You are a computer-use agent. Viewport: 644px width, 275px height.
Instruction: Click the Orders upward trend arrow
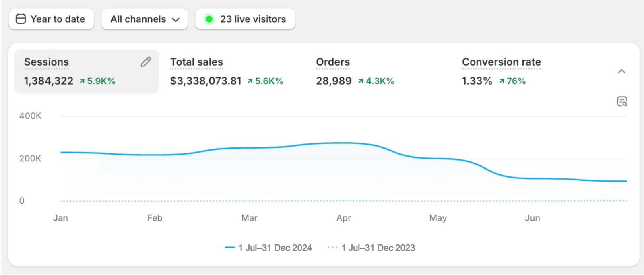coord(361,81)
